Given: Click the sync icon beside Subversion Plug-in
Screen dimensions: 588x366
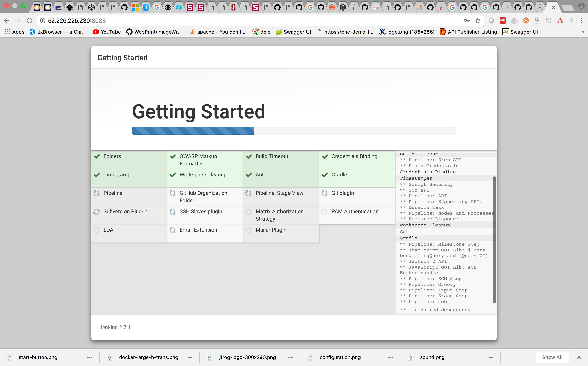Looking at the screenshot, I should coord(97,212).
